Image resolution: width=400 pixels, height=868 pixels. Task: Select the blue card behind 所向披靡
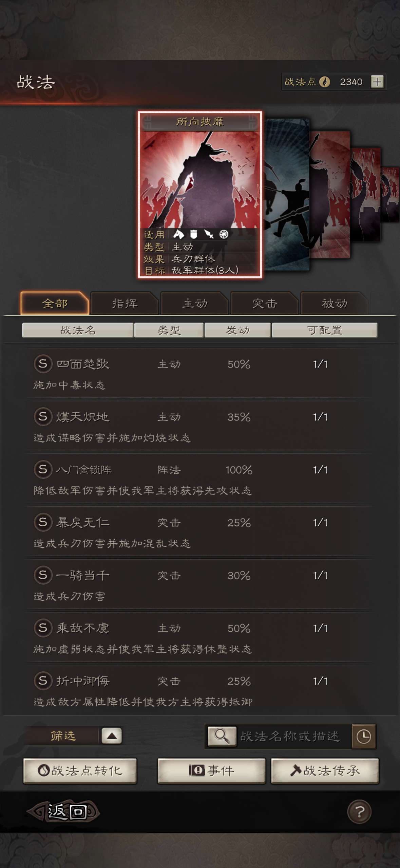pos(287,194)
